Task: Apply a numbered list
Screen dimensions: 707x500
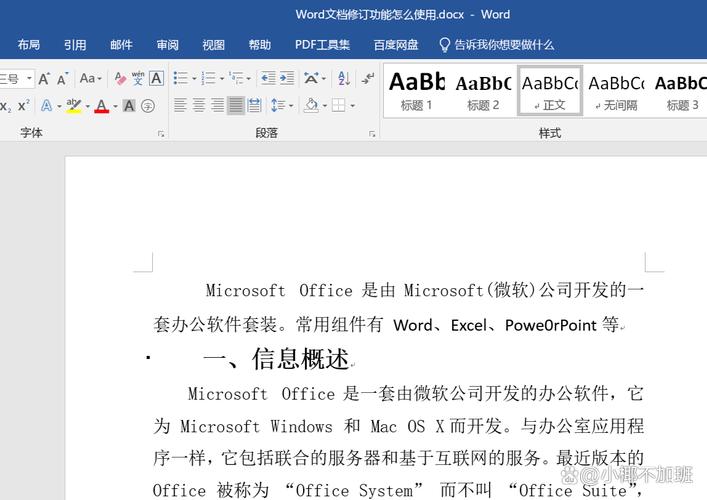Action: pos(208,78)
